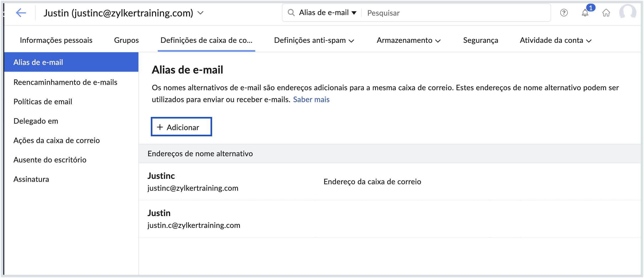Select the Segurança tab
The image size is (644, 278).
point(481,40)
